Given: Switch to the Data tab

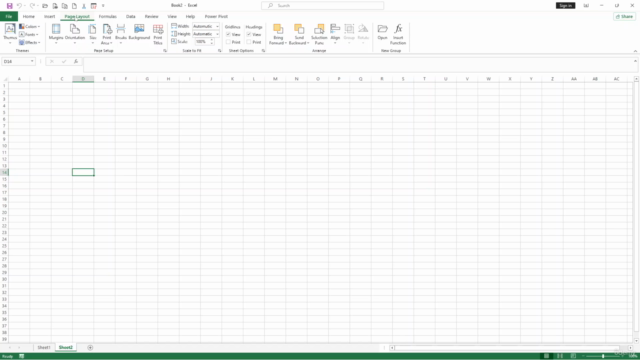Looking at the screenshot, I should coord(131,16).
